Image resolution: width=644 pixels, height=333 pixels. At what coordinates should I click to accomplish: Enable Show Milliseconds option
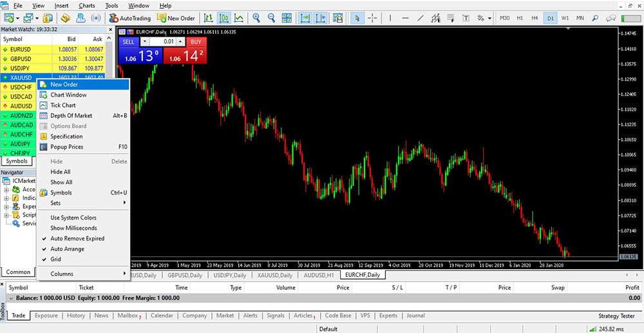[x=83, y=228]
